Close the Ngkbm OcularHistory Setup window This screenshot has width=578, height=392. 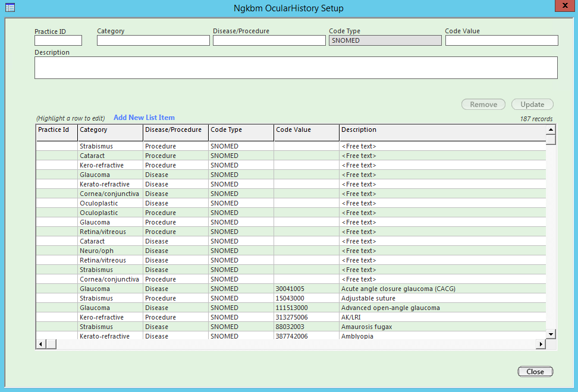point(565,5)
